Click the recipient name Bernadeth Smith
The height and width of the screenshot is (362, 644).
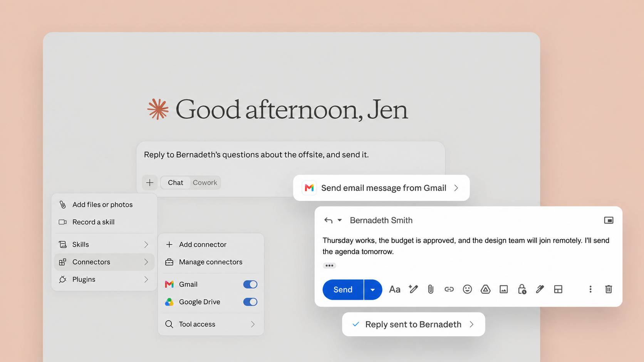(x=381, y=220)
